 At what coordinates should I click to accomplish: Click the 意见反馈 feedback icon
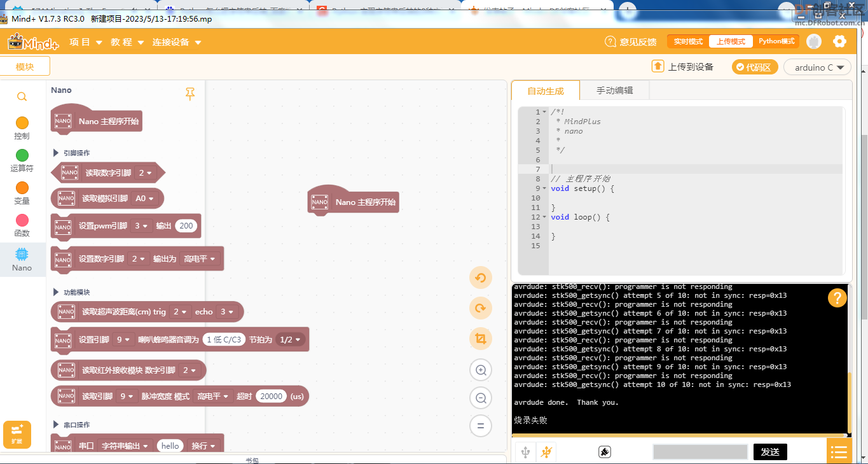pyautogui.click(x=610, y=41)
